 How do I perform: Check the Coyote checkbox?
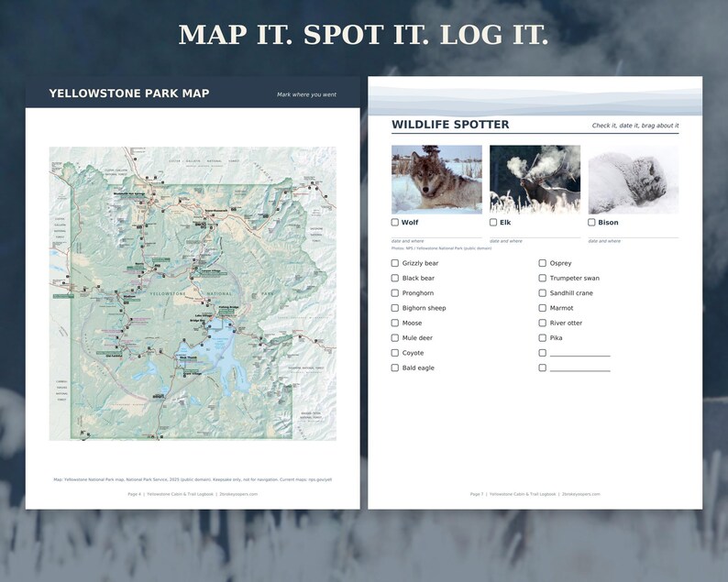point(394,353)
